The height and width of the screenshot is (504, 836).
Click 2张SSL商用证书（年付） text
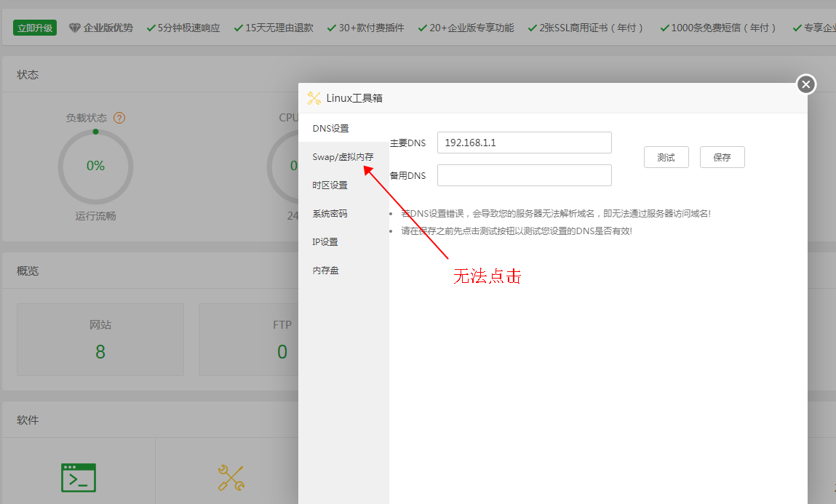(x=592, y=28)
